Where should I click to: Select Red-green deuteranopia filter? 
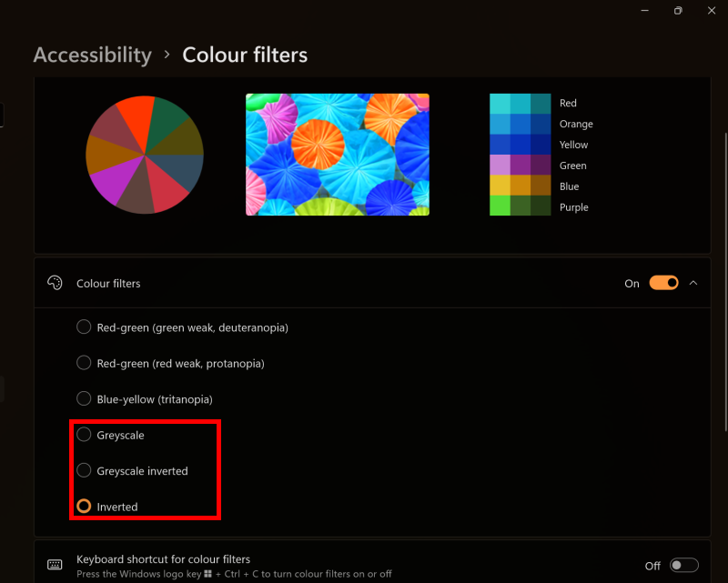[x=84, y=327]
